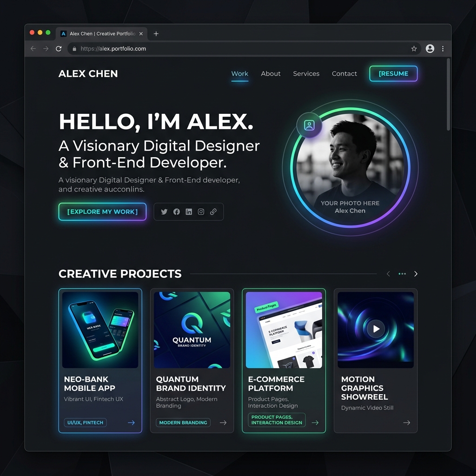Click the address bar URL field

coord(245,48)
